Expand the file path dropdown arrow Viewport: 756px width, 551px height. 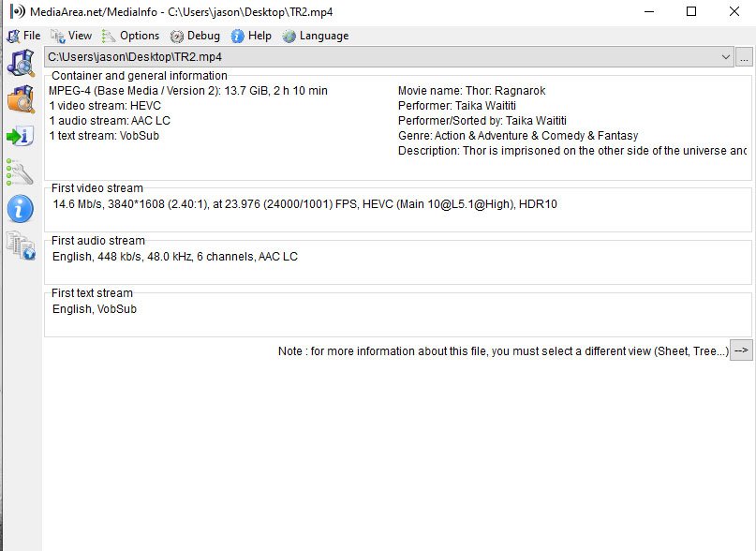pos(726,57)
